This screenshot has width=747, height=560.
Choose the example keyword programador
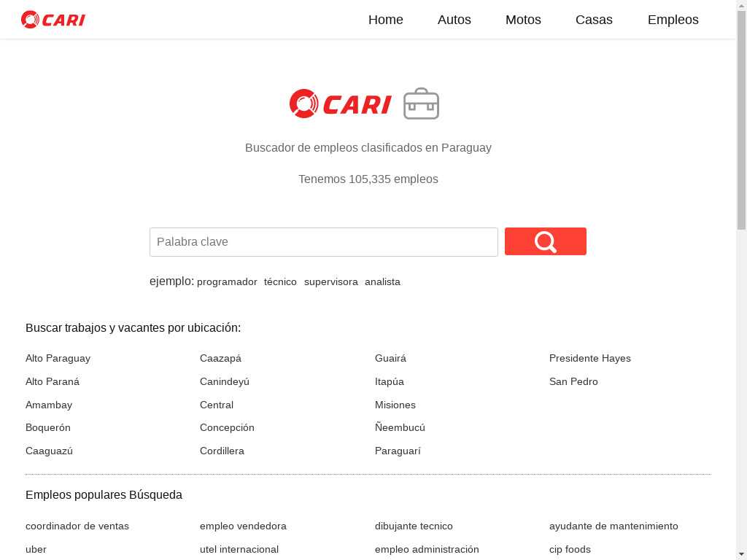[227, 282]
